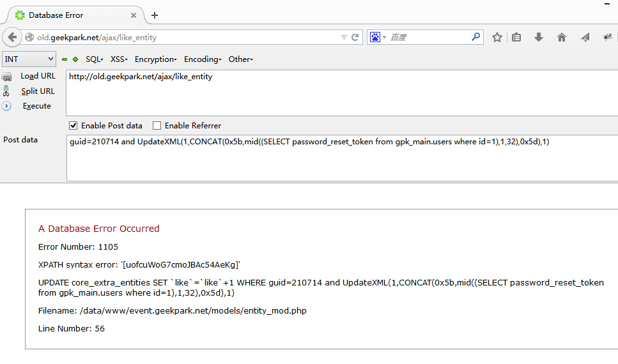Click the green plus HackBar icon
This screenshot has width=618, height=364.
coord(75,59)
